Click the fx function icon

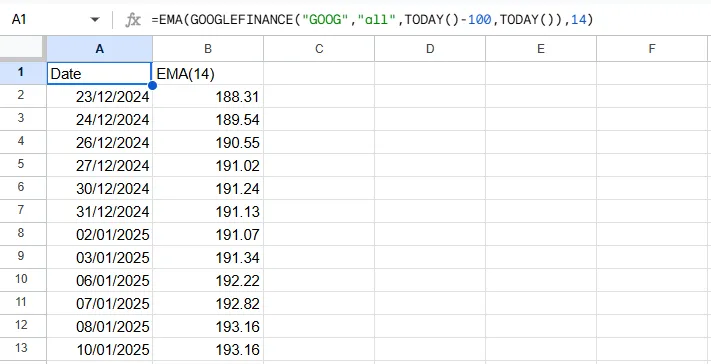point(133,20)
